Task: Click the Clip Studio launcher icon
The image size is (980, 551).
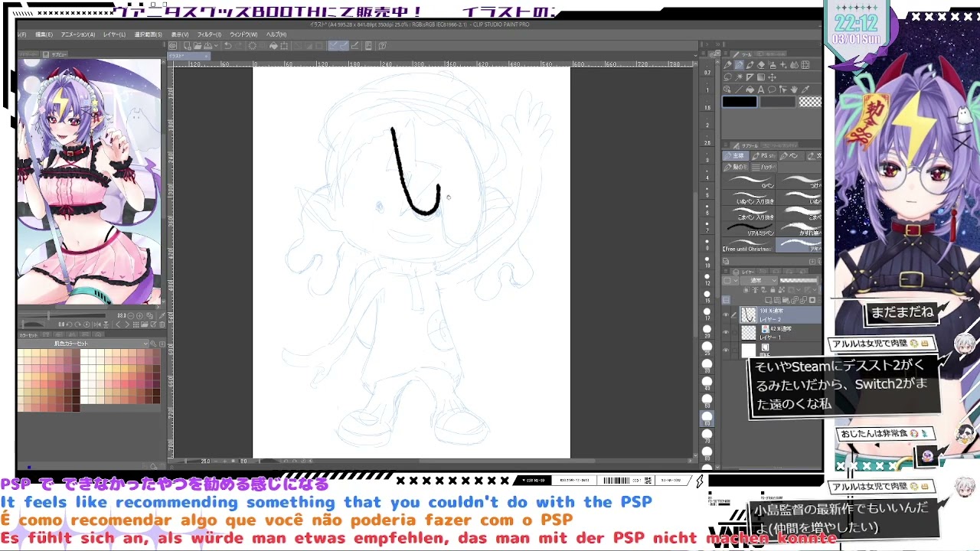Action: pos(172,46)
